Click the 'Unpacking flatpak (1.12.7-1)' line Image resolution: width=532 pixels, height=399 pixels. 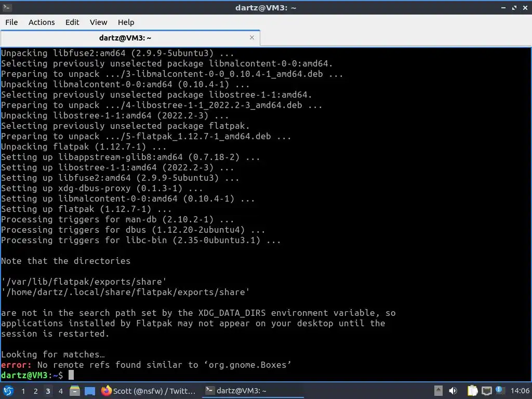[x=84, y=147]
